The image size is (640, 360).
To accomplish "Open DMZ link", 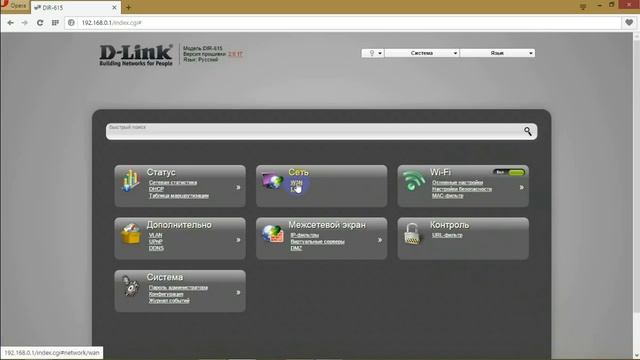I will pos(296,248).
